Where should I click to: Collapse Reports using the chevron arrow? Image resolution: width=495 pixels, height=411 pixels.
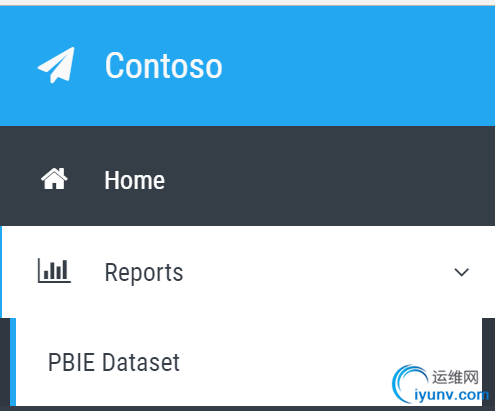[462, 272]
